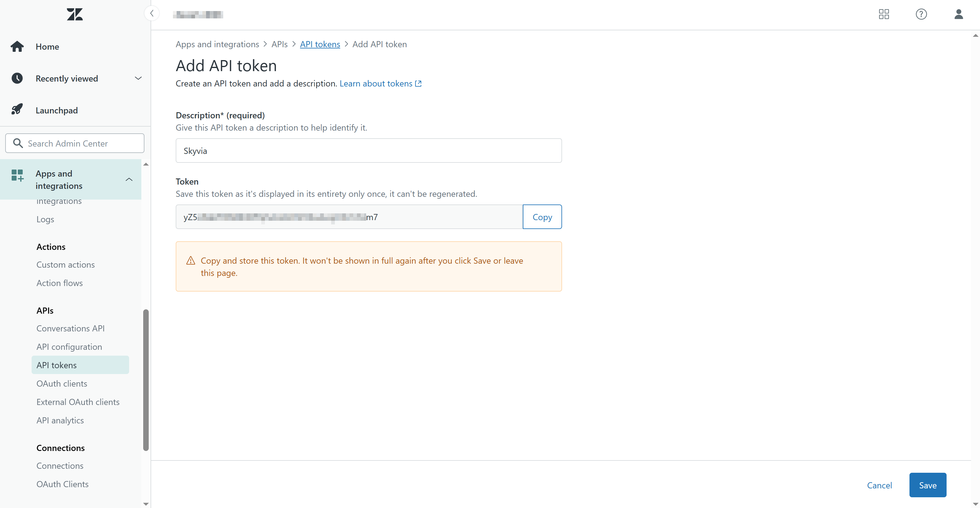Screen dimensions: 980x508
Task: Click the Token value field
Action: click(x=349, y=217)
